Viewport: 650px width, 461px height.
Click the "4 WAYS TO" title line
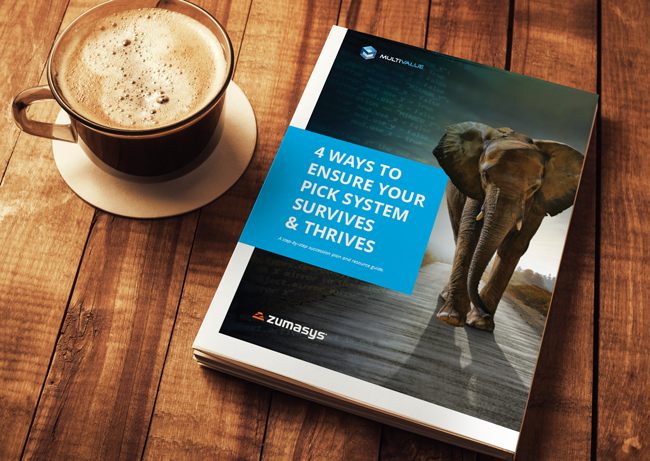358,161
